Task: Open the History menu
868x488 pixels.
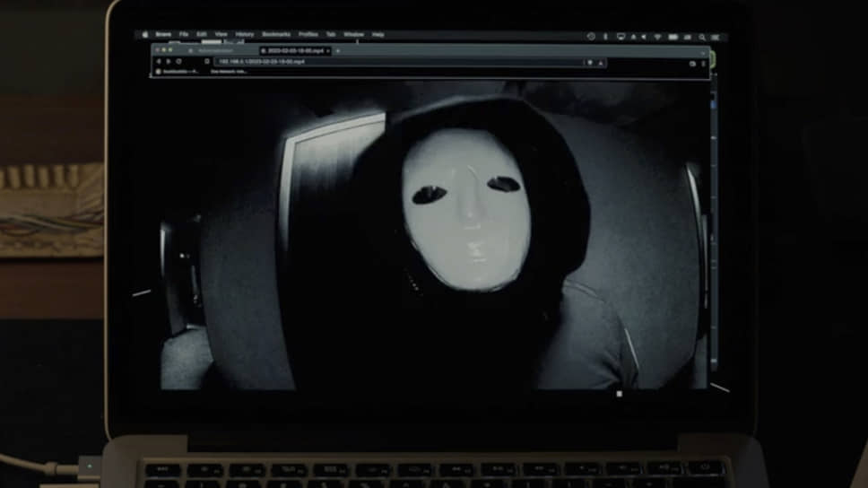Action: click(244, 35)
